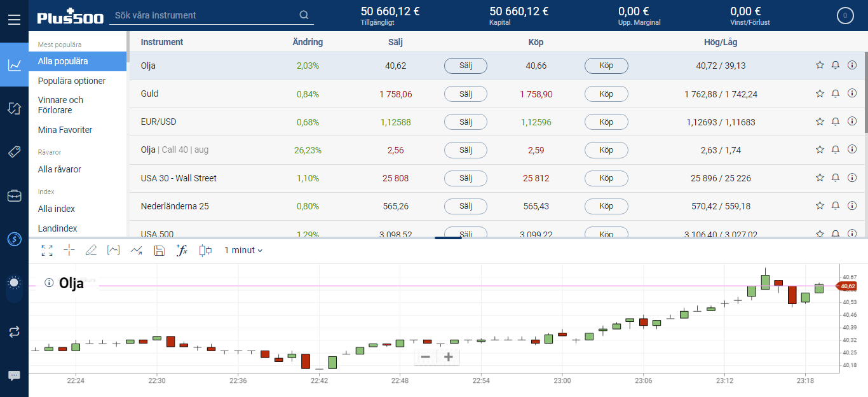This screenshot has height=397, width=868.
Task: Select the crosshair cursor tool
Action: (x=69, y=251)
